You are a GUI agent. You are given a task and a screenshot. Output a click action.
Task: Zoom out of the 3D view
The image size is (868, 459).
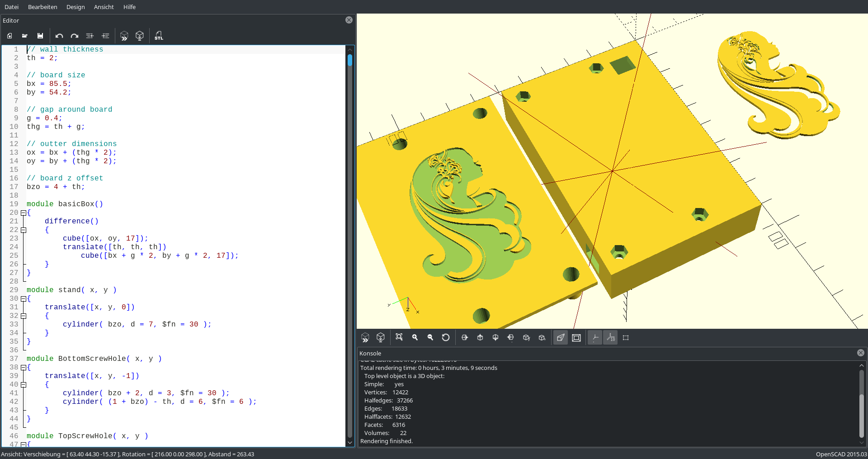coord(430,337)
